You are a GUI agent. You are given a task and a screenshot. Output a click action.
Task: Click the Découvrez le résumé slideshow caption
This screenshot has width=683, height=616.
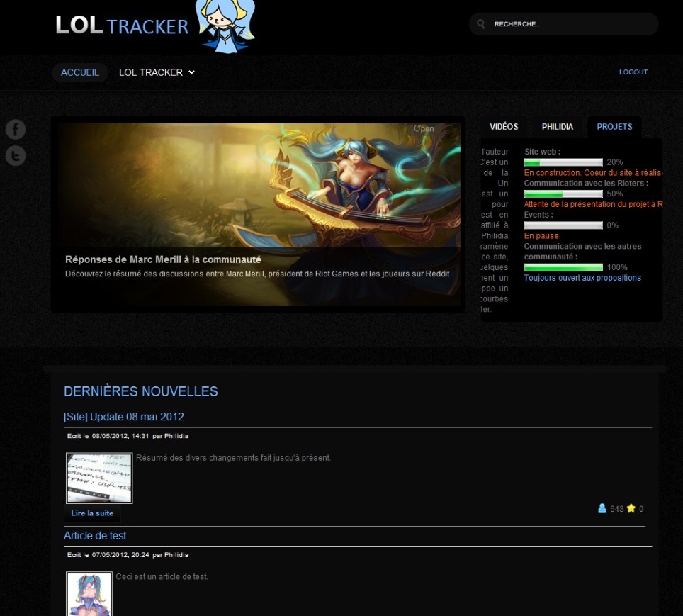click(257, 274)
